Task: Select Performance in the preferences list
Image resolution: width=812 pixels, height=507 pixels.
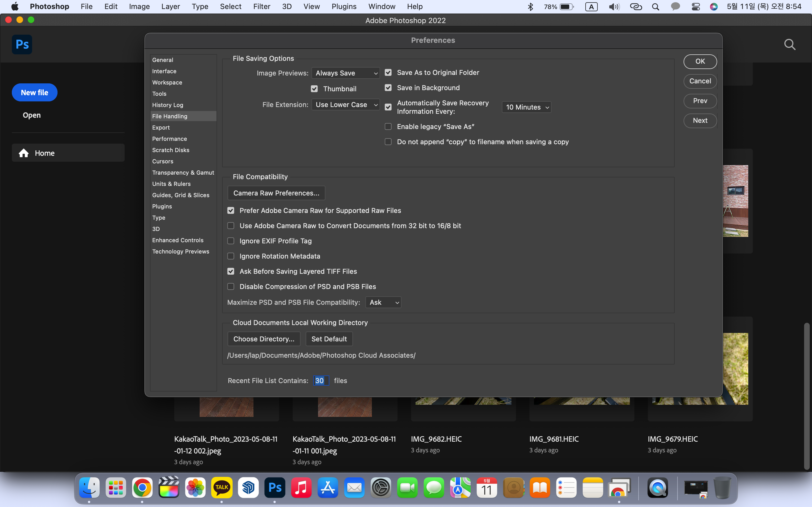Action: tap(169, 139)
